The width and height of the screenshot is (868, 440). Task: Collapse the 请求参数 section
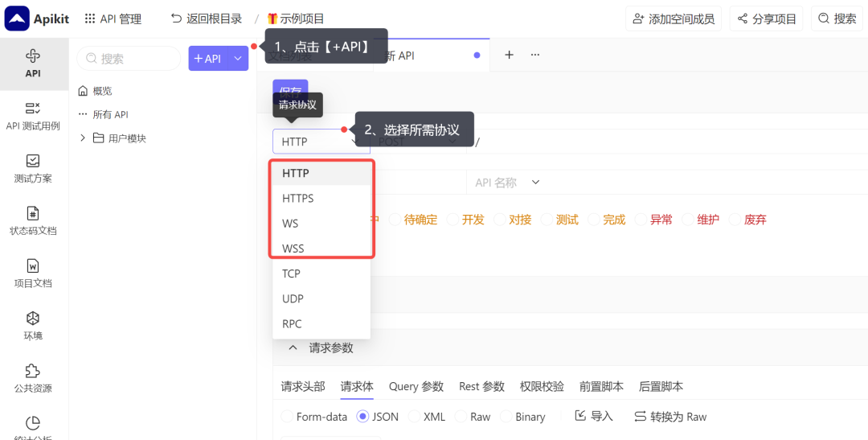pyautogui.click(x=293, y=348)
